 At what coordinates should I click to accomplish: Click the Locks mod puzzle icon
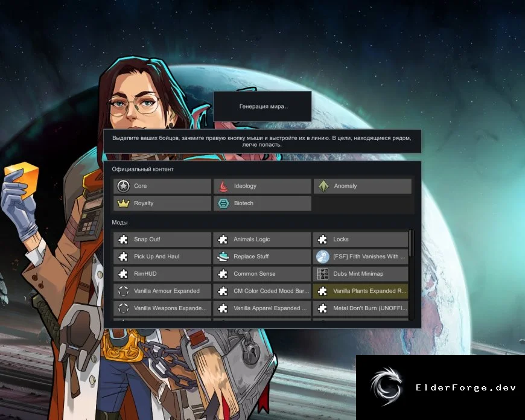pyautogui.click(x=322, y=240)
